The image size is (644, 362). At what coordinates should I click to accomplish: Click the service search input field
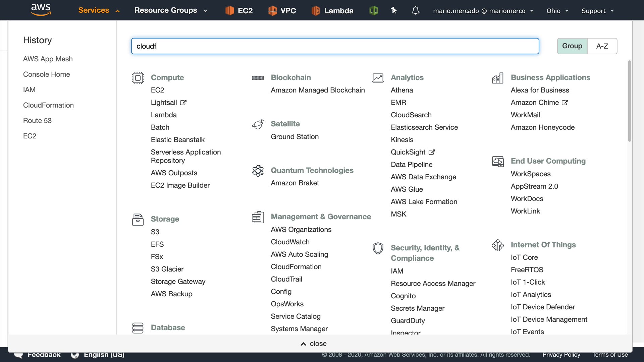(x=335, y=46)
